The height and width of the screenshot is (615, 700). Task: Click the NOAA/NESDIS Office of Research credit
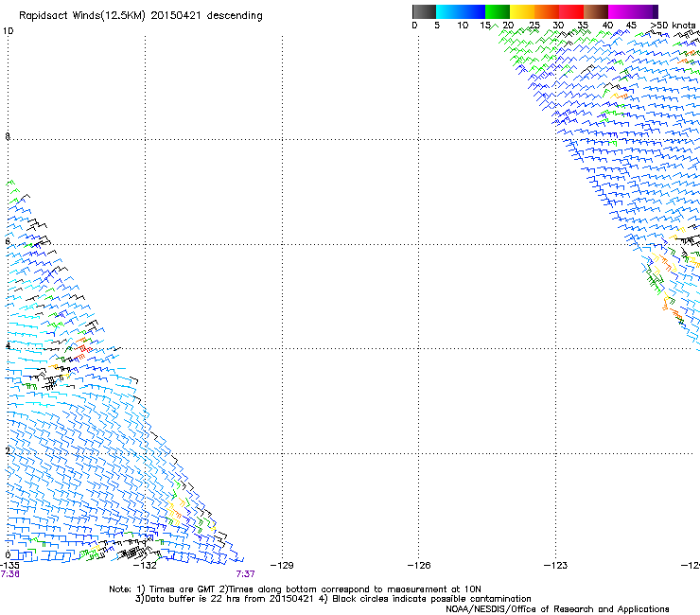click(557, 609)
